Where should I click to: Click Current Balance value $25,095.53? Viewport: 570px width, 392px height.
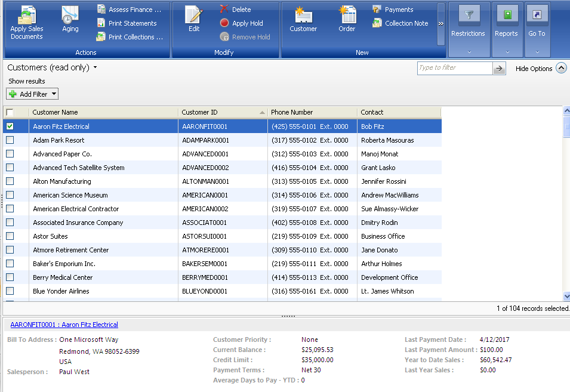(318, 350)
